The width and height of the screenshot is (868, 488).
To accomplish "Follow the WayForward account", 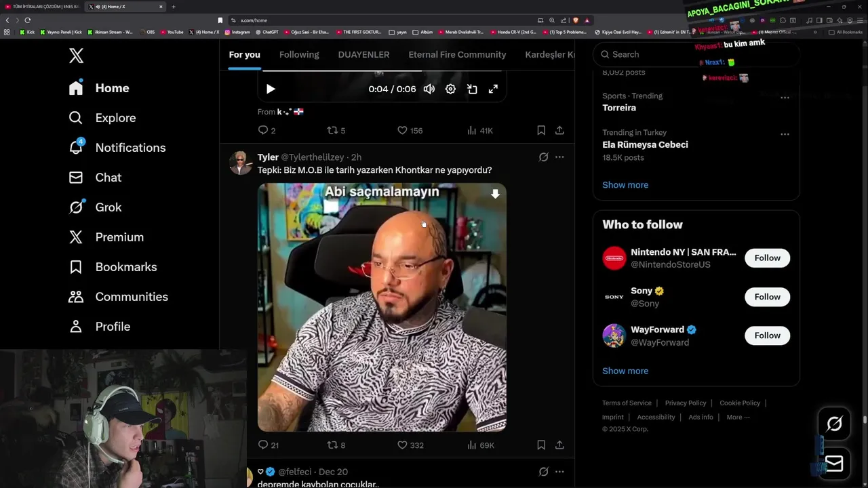I will 767,335.
